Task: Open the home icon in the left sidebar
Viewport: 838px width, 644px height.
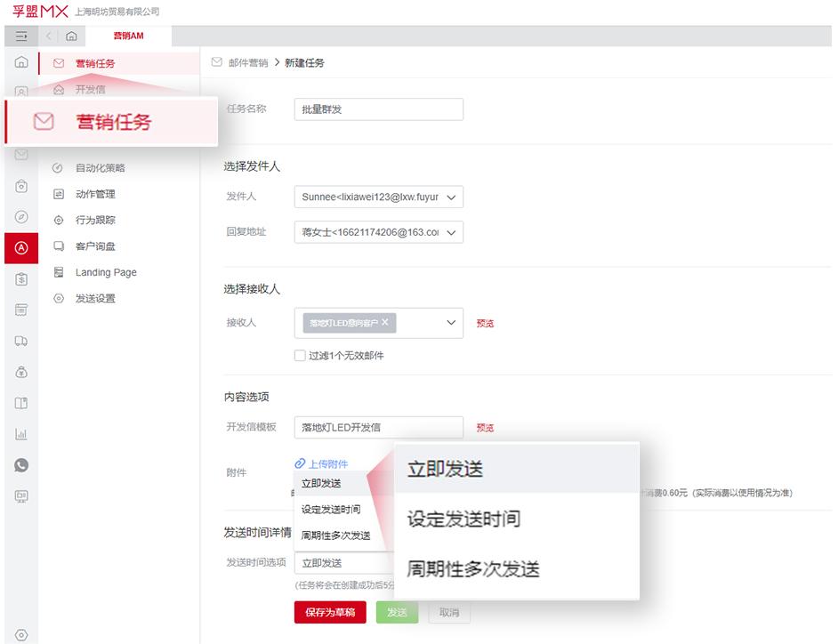Action: coord(21,62)
